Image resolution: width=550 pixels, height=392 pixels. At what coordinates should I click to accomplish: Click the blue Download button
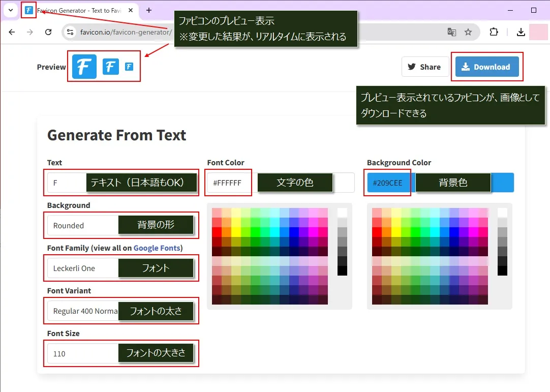click(x=486, y=67)
